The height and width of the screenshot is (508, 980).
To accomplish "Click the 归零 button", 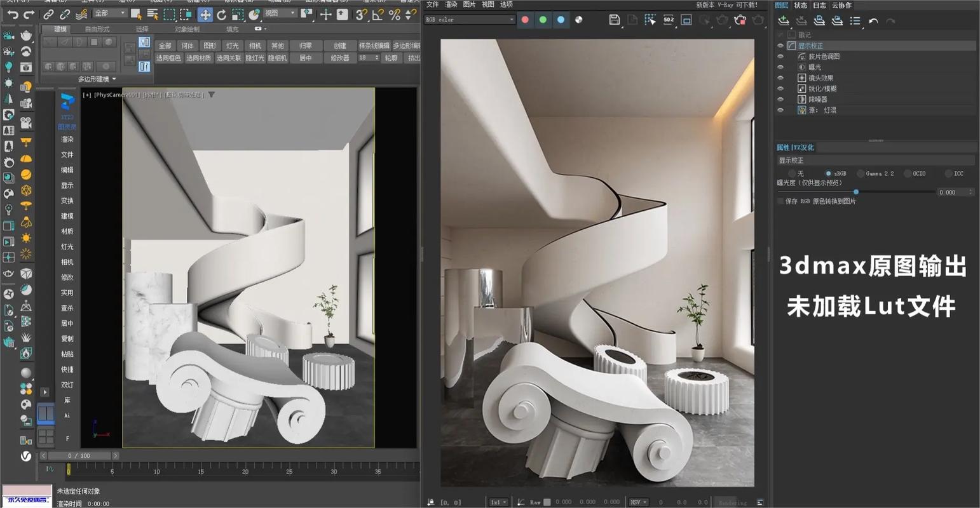I will pos(306,46).
